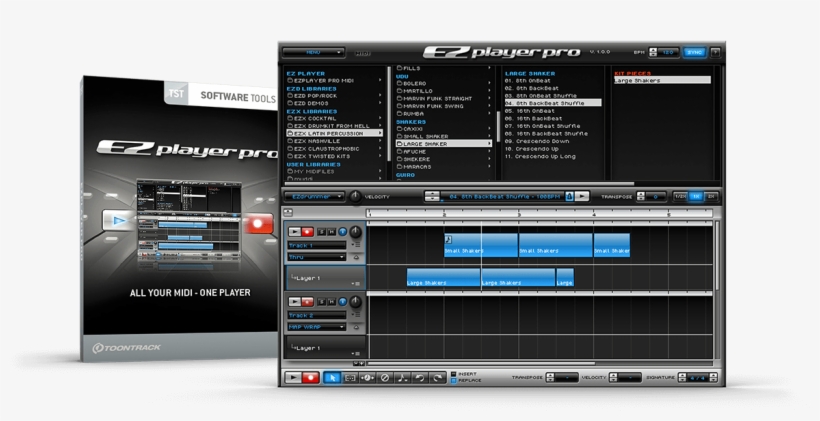Play the 8th BackBeat Shuffle preview
820x421 pixels.
(582, 197)
